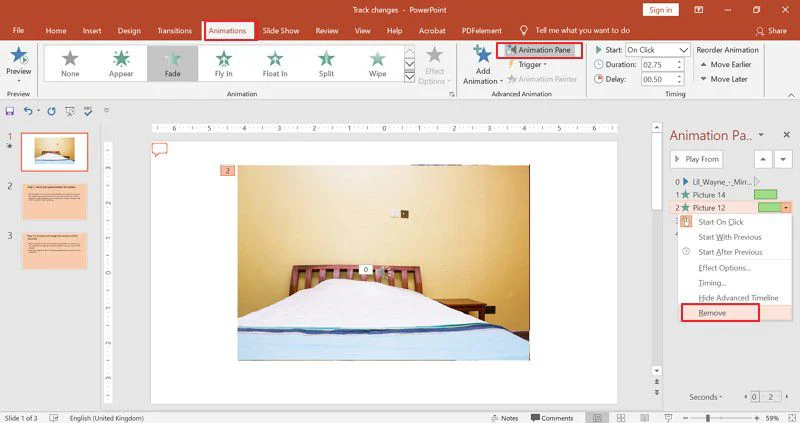Open the Slide Show tab
This screenshot has width=800, height=423.
click(281, 31)
